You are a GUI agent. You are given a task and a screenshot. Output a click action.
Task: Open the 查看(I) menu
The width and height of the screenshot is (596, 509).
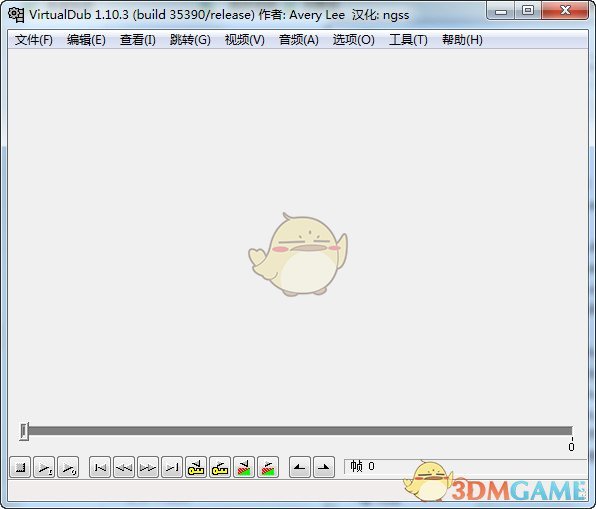(x=138, y=40)
